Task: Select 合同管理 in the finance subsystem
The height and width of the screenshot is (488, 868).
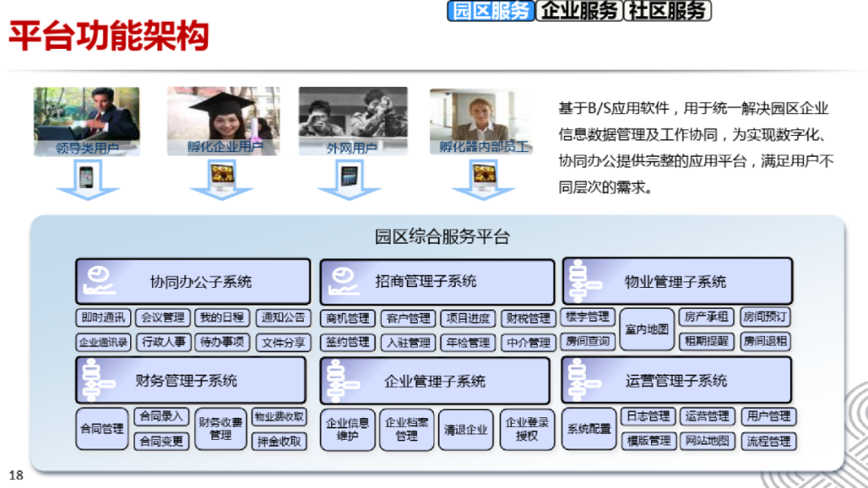Action: tap(102, 430)
